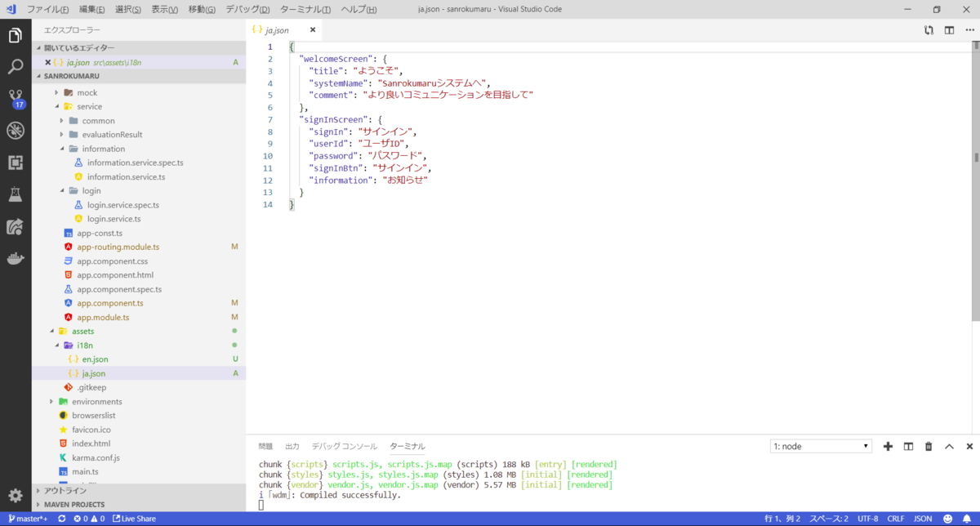The image size is (980, 526).
Task: Open the editor More Actions ellipsis
Action: 969,30
